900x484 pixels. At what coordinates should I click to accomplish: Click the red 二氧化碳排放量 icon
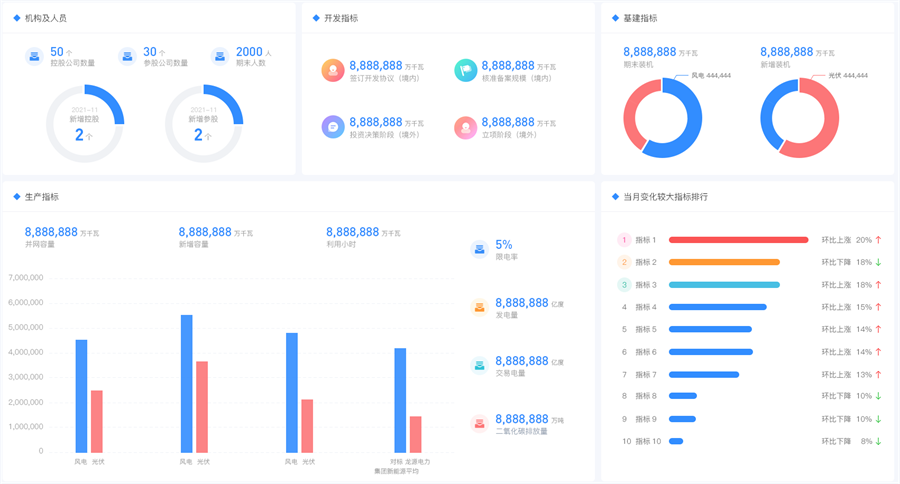[480, 424]
